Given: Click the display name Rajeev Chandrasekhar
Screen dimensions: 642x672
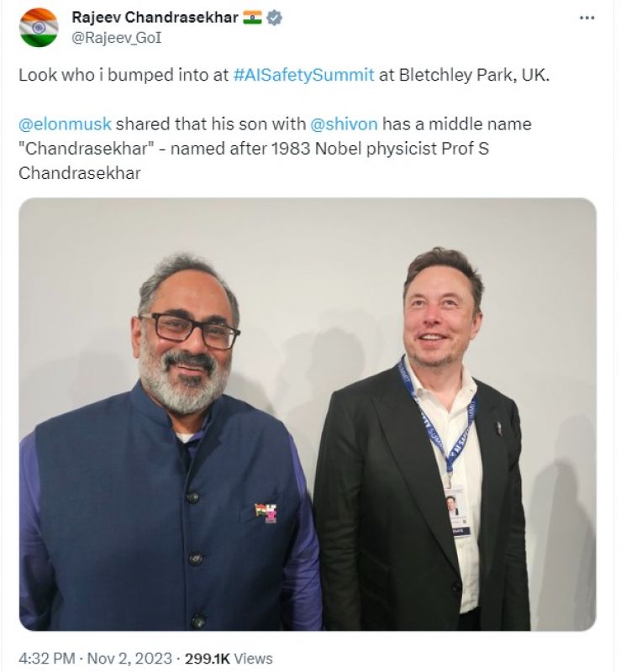Looking at the screenshot, I should pos(155,18).
